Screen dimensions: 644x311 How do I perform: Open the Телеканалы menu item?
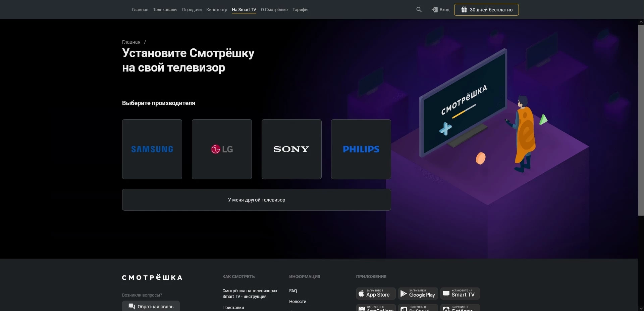(x=165, y=10)
